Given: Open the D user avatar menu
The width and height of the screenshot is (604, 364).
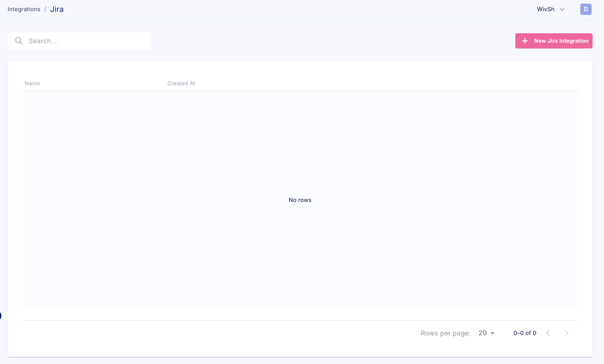Looking at the screenshot, I should tap(586, 9).
